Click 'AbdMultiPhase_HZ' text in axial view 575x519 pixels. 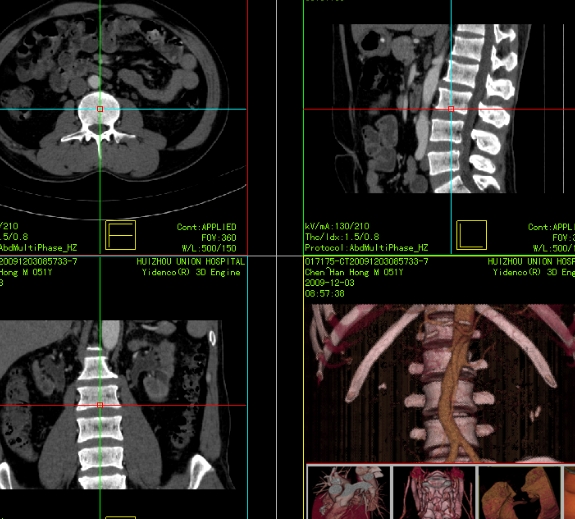[39, 248]
